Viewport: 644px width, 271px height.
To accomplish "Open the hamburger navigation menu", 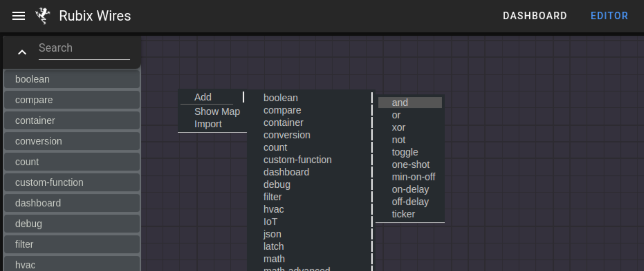I will point(18,16).
